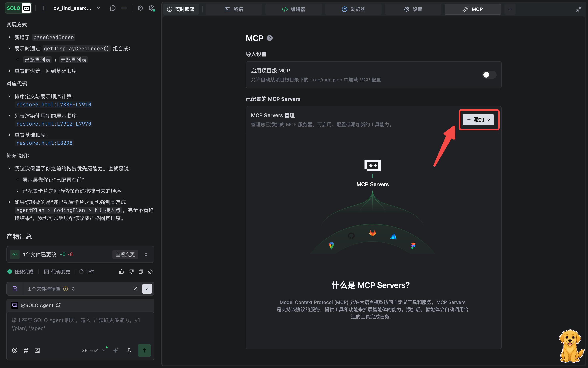Switch to the 编辑器 tab
Viewport: 588px width, 368px height.
coord(294,9)
